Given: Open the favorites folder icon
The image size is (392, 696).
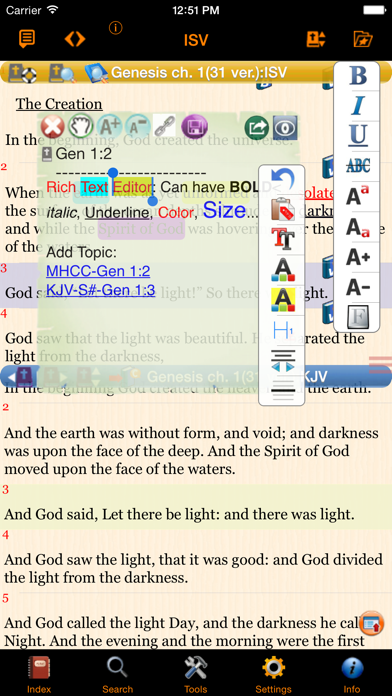Looking at the screenshot, I should [x=363, y=39].
